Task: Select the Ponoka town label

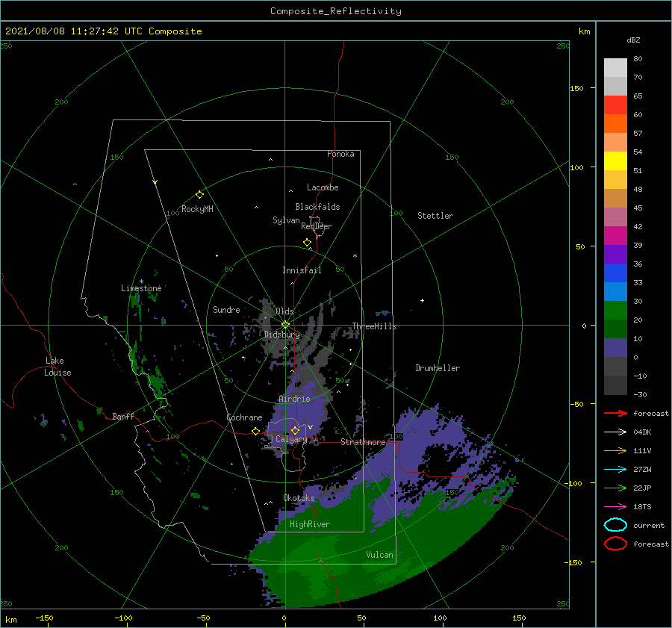Action: click(x=340, y=154)
